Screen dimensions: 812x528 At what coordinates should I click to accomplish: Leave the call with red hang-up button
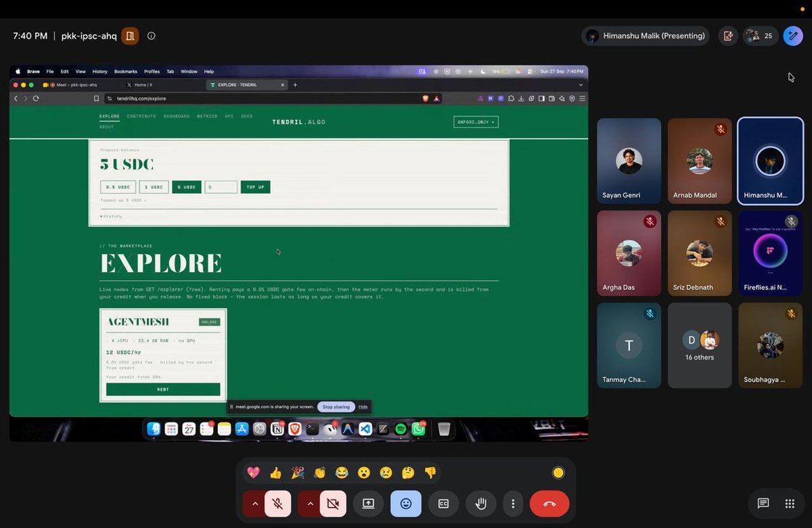click(x=549, y=504)
